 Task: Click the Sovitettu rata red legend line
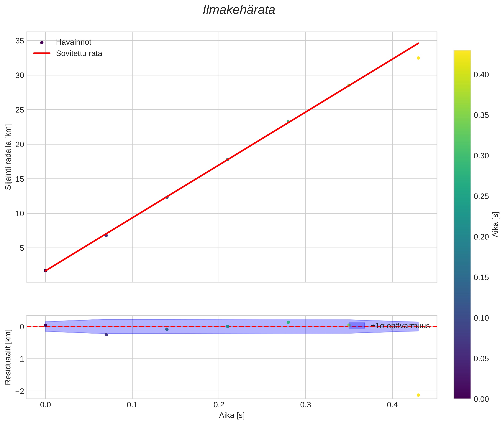42,53
